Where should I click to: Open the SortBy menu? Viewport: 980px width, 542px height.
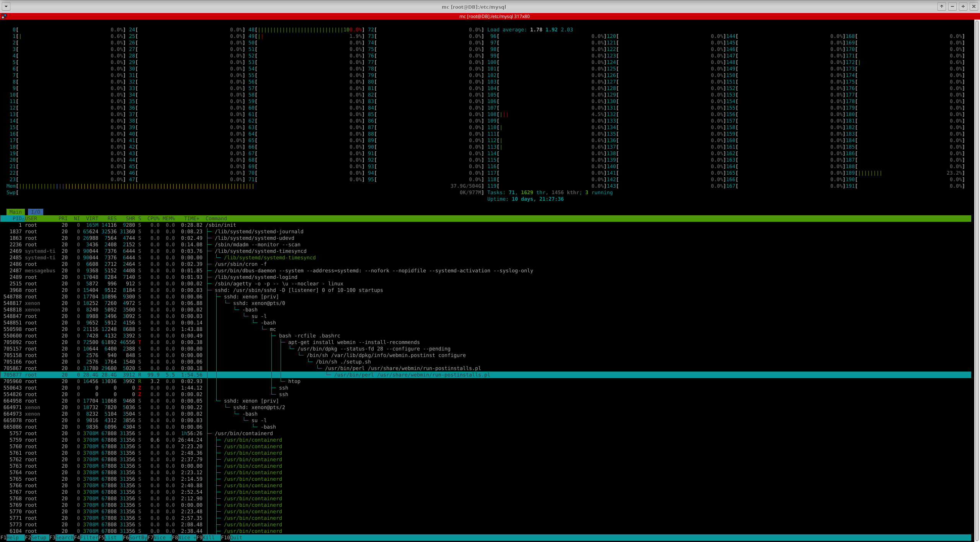(136, 537)
